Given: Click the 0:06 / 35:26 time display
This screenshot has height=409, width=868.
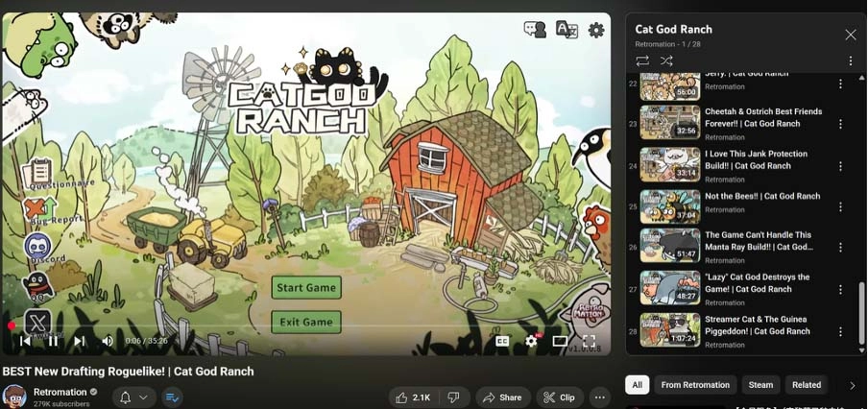Looking at the screenshot, I should [146, 341].
